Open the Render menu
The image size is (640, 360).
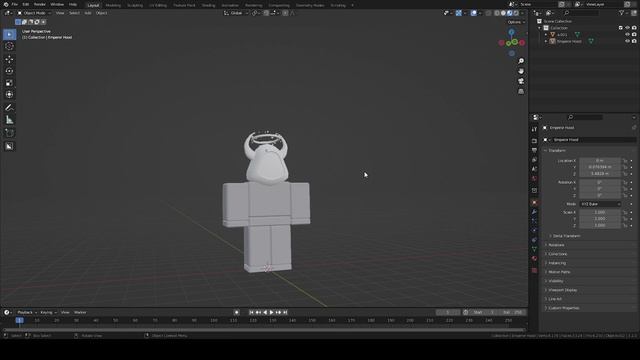click(x=40, y=4)
